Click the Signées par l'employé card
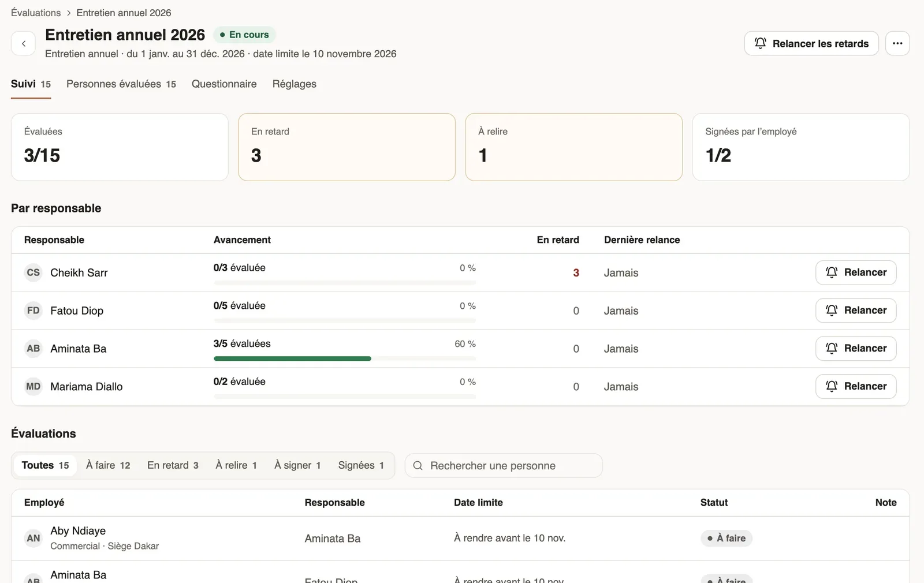This screenshot has height=583, width=924. pos(801,147)
